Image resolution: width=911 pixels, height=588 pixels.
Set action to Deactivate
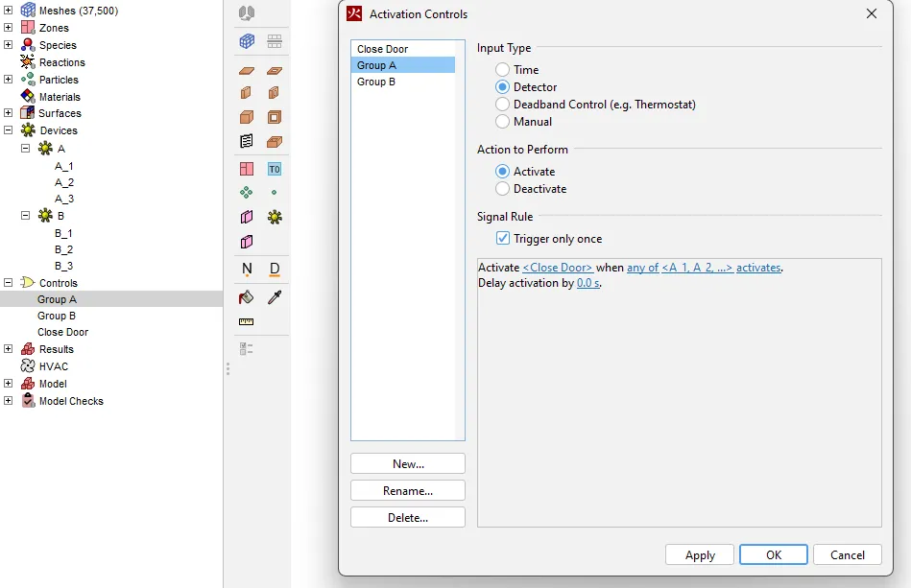(503, 189)
